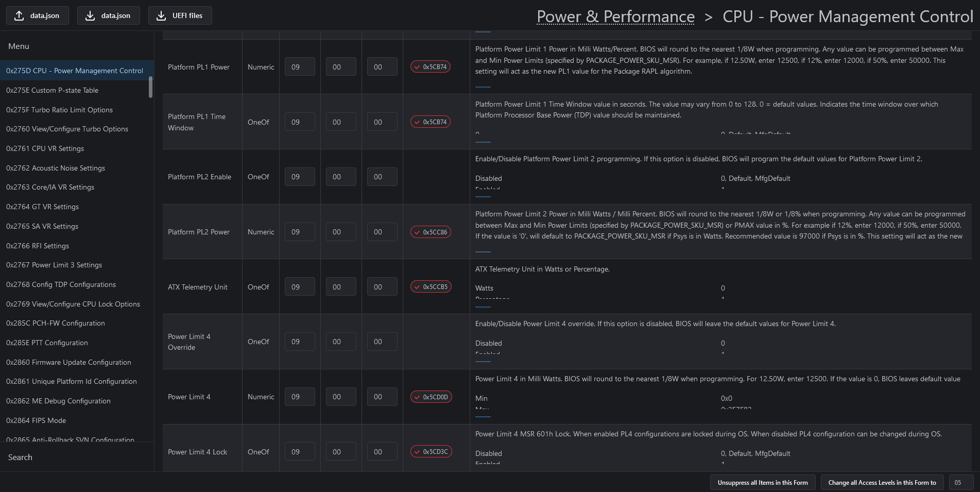The width and height of the screenshot is (980, 492).
Task: Click first access level field for Platform PL1 Power
Action: coord(299,67)
